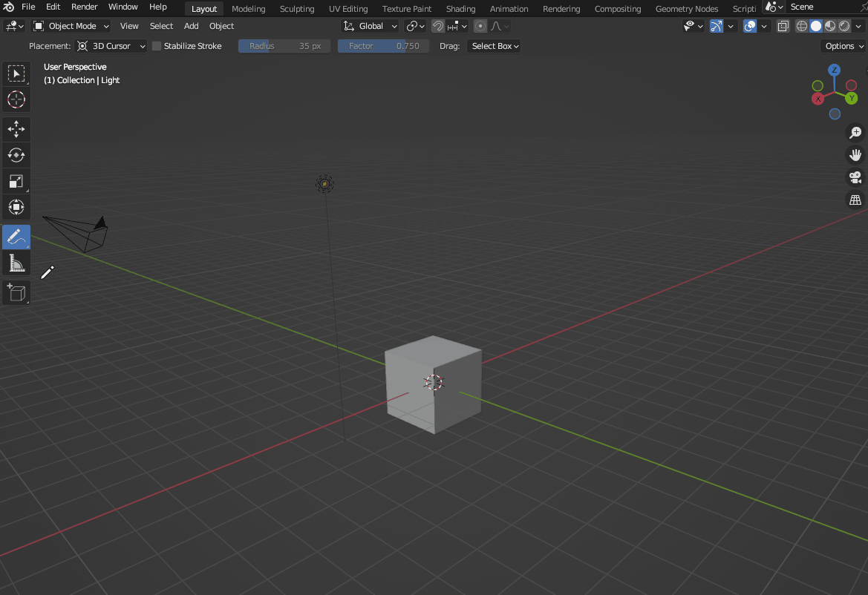
Task: Switch to wireframe shading
Action: point(802,26)
